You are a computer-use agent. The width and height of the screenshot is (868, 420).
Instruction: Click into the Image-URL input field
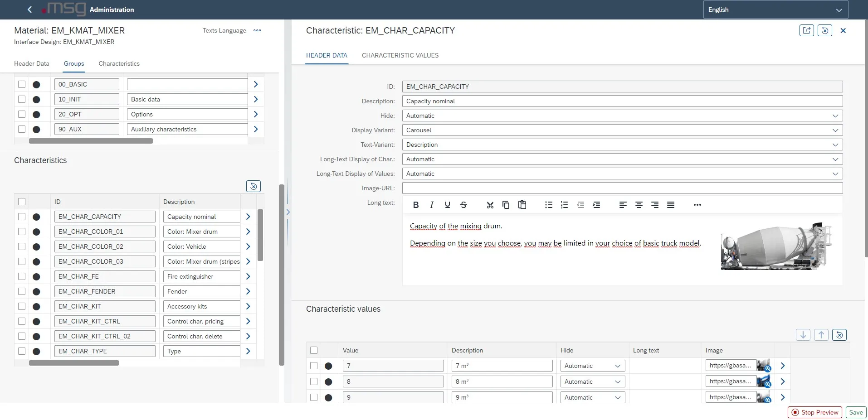[x=622, y=188]
